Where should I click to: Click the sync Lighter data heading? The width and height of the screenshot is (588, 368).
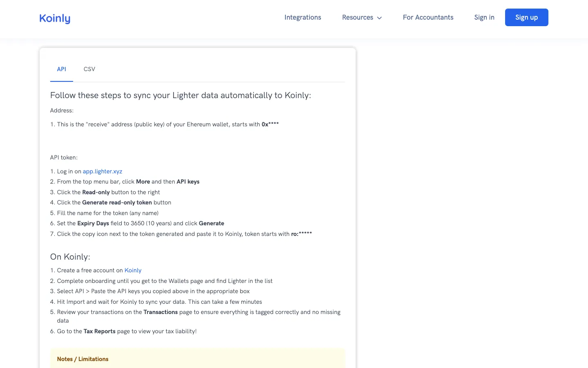tap(180, 95)
